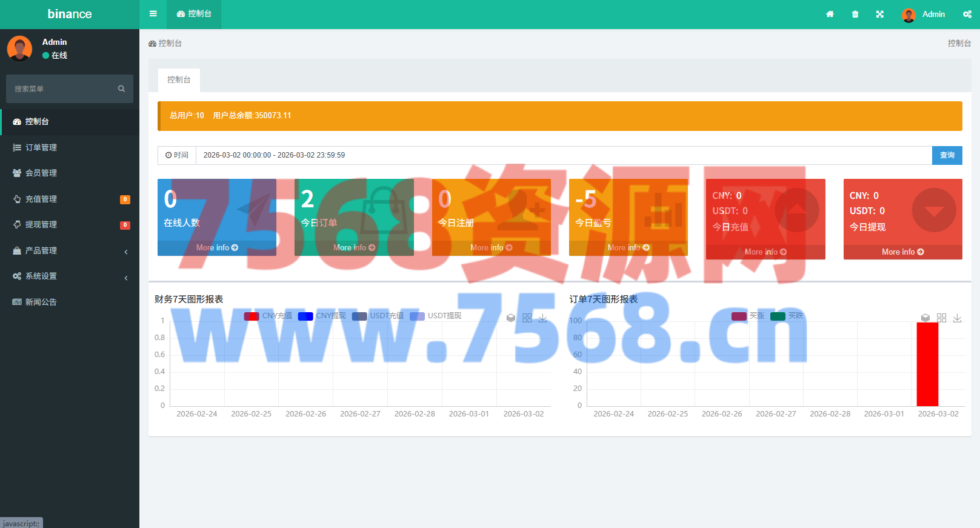Download the 财务7天 chart as image
Image resolution: width=980 pixels, height=528 pixels.
click(x=542, y=318)
